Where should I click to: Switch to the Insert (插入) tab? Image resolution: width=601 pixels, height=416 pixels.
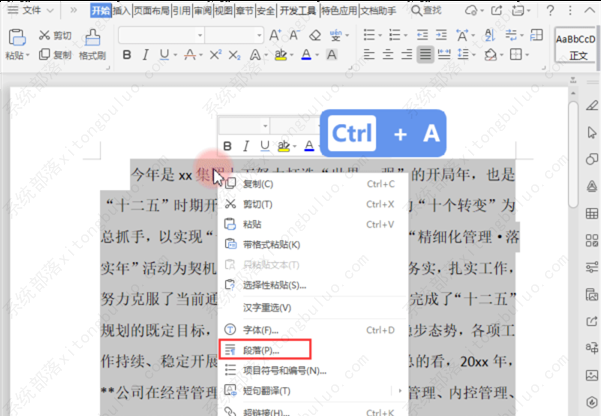(x=122, y=11)
